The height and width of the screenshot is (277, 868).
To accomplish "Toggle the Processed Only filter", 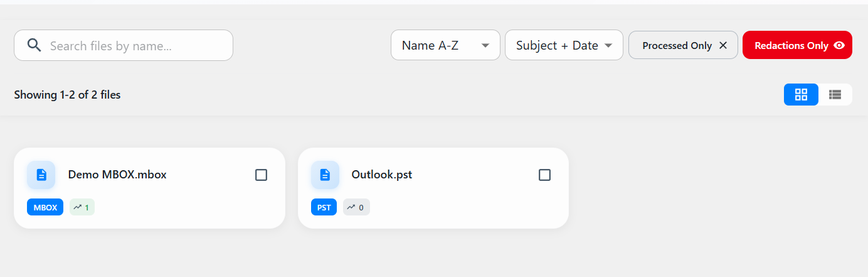I will [x=677, y=45].
